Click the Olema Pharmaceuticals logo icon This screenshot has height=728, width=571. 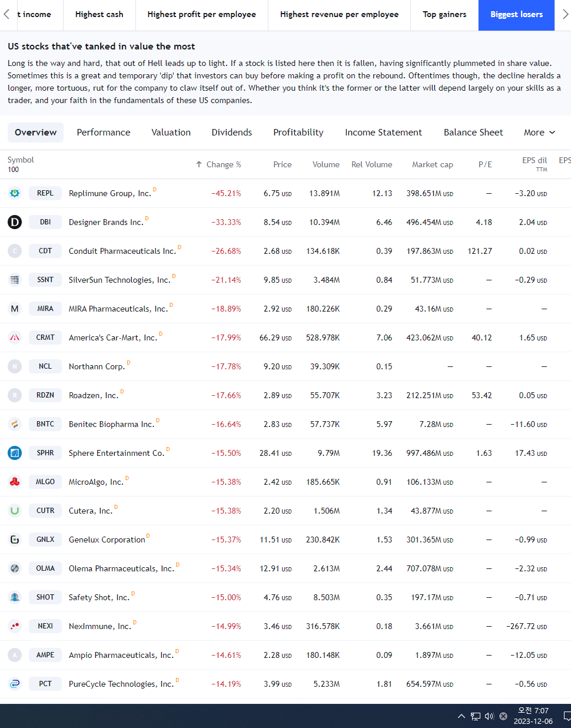point(15,568)
